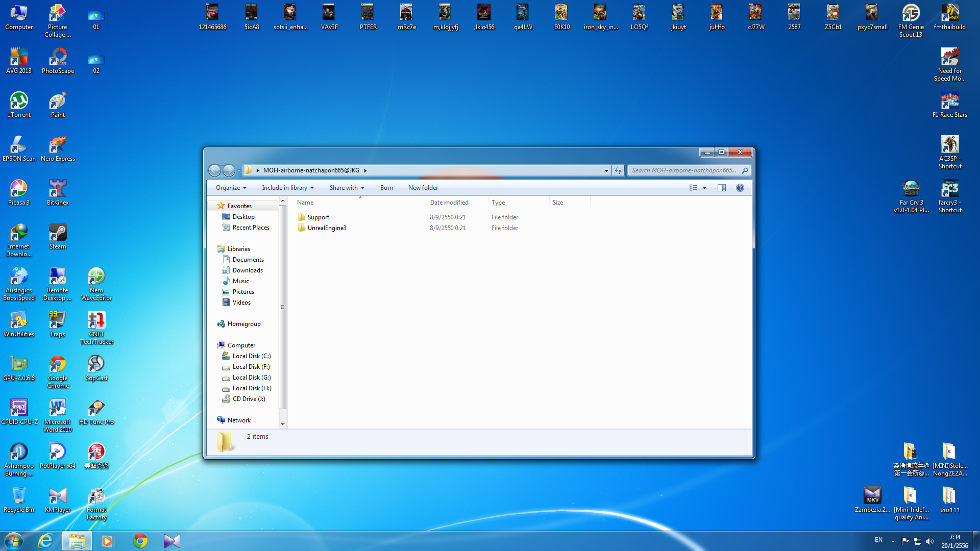Image resolution: width=980 pixels, height=551 pixels.
Task: Click the New folder button
Action: (x=423, y=188)
